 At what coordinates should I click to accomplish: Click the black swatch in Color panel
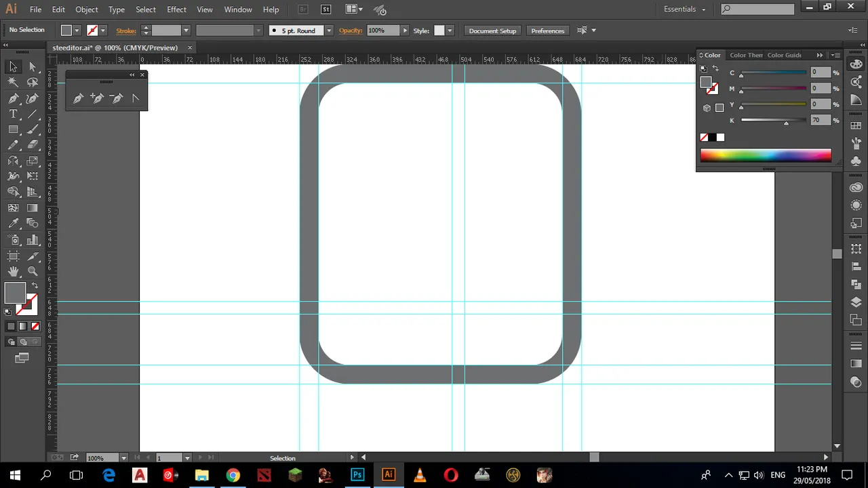pos(712,138)
